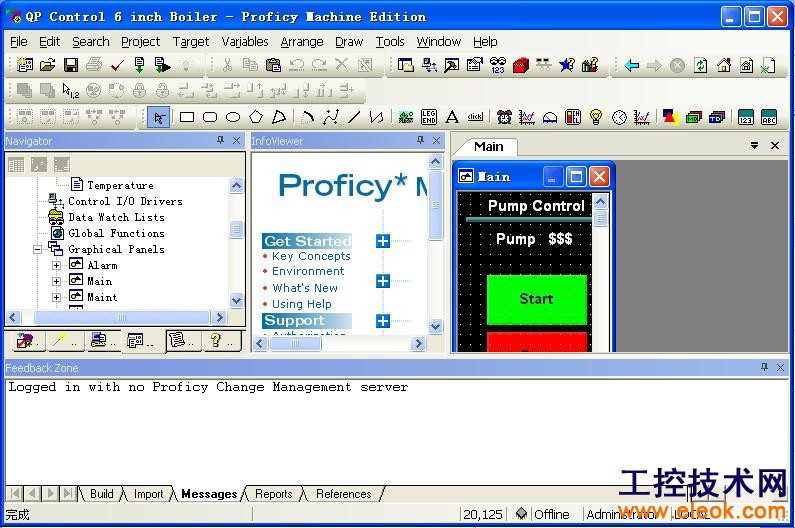Click the Home icon in toolbar
The height and width of the screenshot is (528, 795).
724,65
